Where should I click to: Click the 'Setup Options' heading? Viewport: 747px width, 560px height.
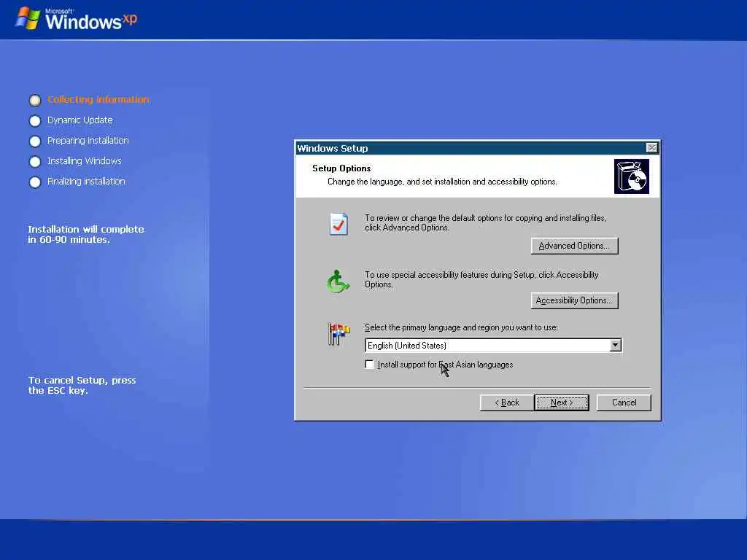click(x=341, y=168)
